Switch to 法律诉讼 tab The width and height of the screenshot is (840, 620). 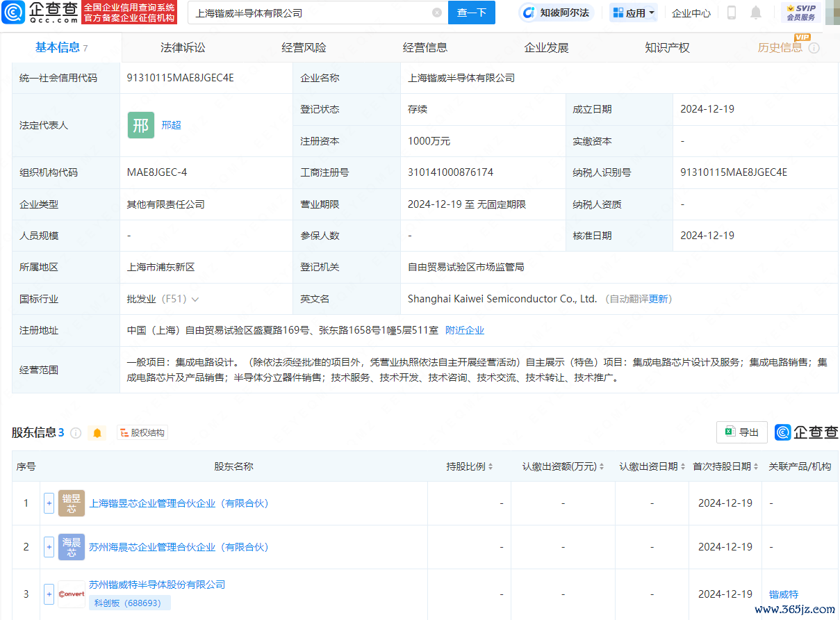tap(183, 48)
